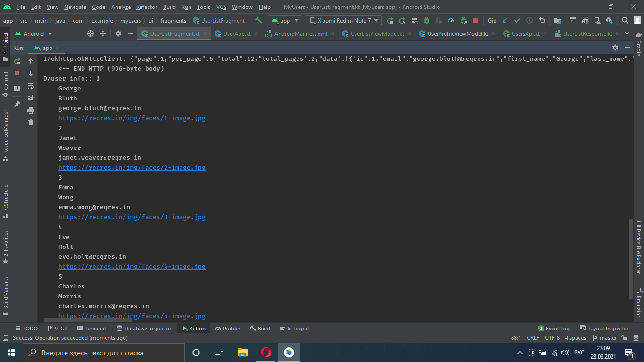The width and height of the screenshot is (644, 362).
Task: Open the Refactor menu
Action: (147, 7)
